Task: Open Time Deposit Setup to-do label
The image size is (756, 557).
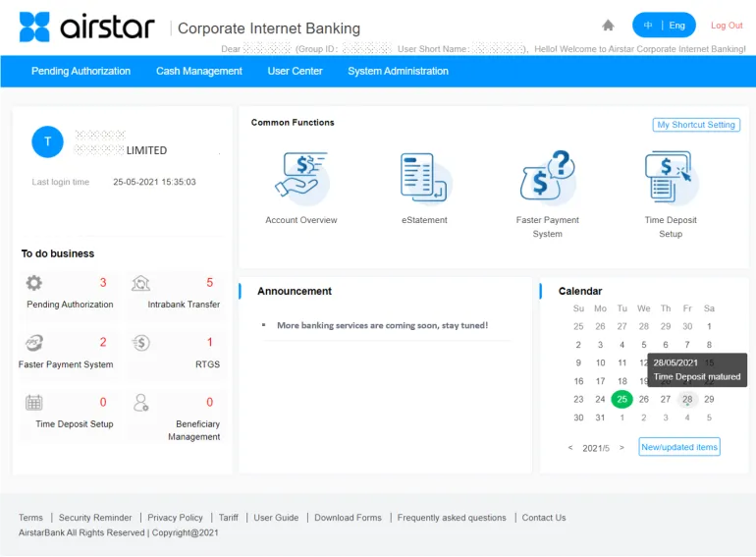Action: [75, 424]
